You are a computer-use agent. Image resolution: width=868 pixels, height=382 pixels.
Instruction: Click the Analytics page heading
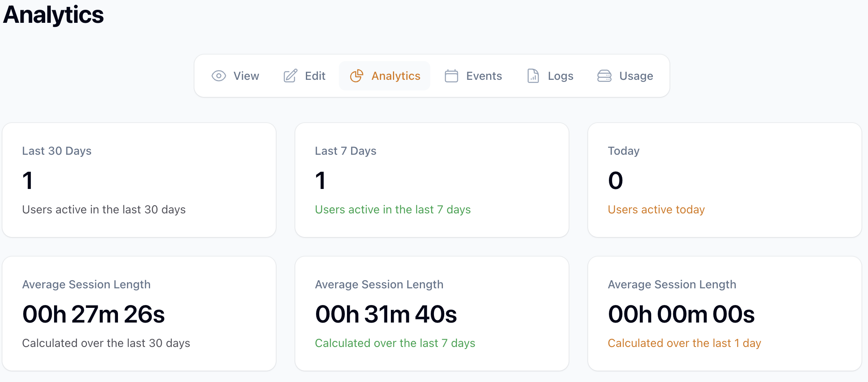(x=53, y=15)
